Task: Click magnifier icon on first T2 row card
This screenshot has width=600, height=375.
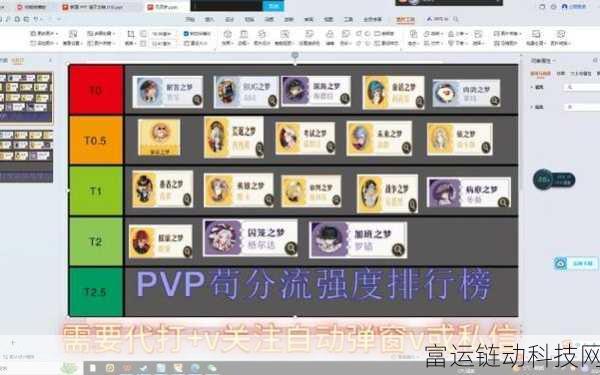Action: [x=188, y=251]
